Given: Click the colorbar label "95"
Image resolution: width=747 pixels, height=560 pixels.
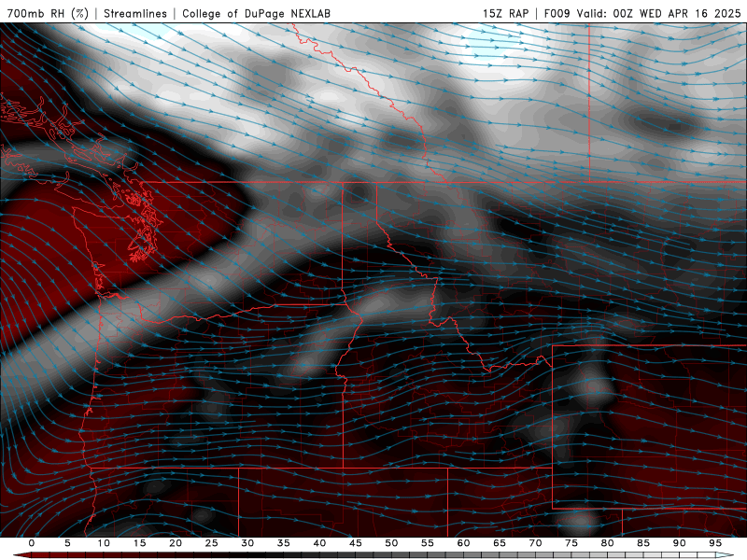Looking at the screenshot, I should 715,543.
